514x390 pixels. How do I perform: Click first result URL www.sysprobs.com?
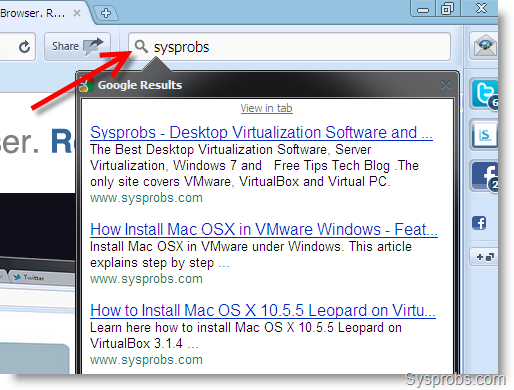(x=146, y=198)
